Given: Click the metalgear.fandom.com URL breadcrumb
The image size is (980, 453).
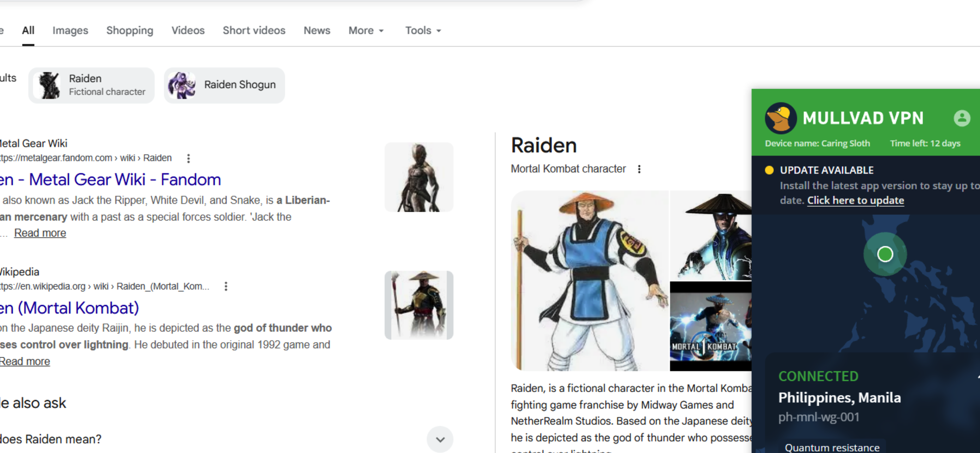Looking at the screenshot, I should click(x=85, y=158).
